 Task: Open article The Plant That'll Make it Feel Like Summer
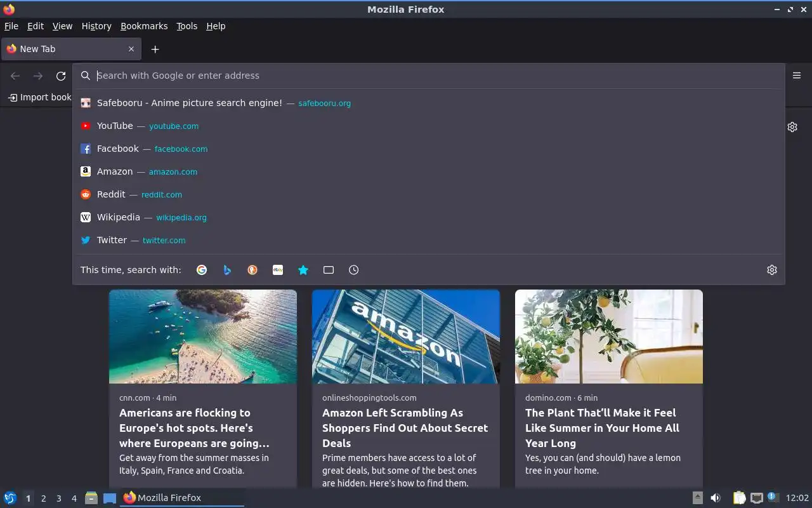(x=602, y=428)
